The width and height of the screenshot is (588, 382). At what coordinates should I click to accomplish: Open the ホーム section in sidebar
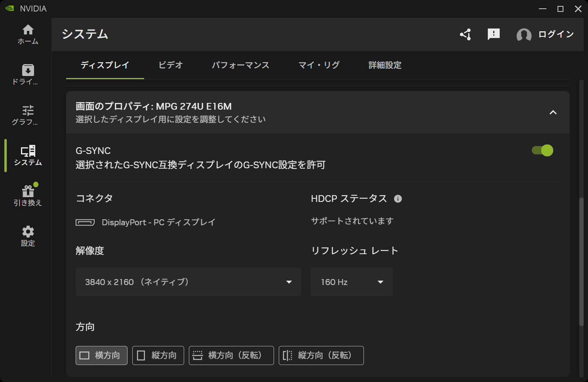tap(28, 34)
